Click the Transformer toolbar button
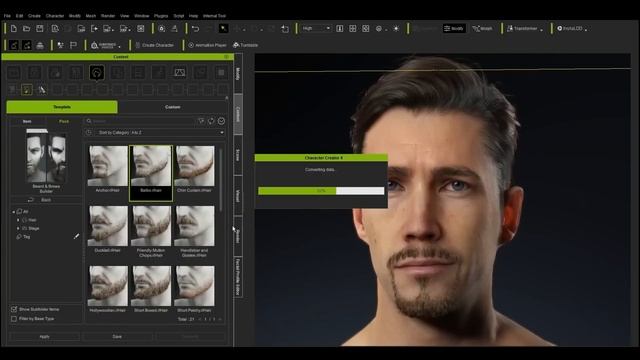 point(522,29)
